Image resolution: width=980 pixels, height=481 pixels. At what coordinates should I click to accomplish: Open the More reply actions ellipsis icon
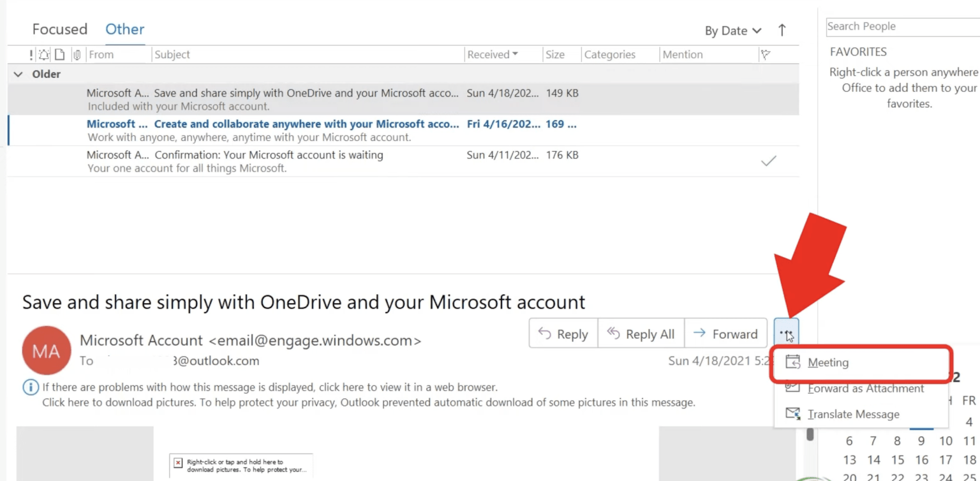click(x=787, y=332)
